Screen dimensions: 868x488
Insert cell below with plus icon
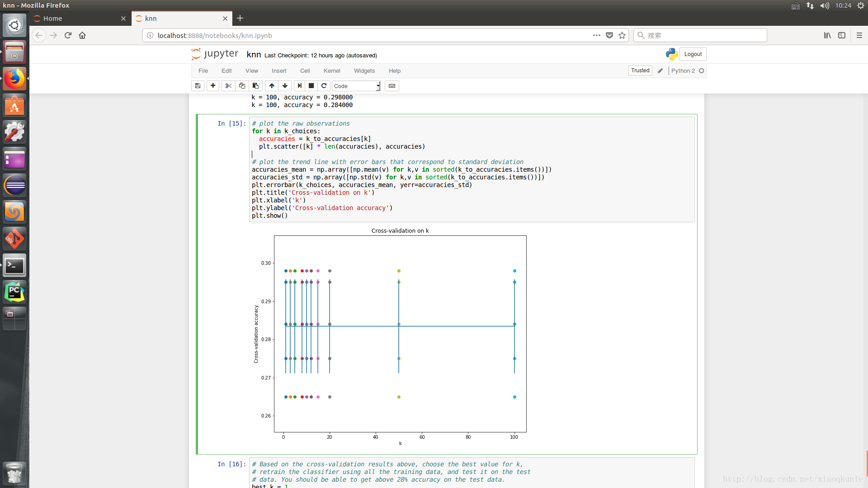tap(213, 86)
